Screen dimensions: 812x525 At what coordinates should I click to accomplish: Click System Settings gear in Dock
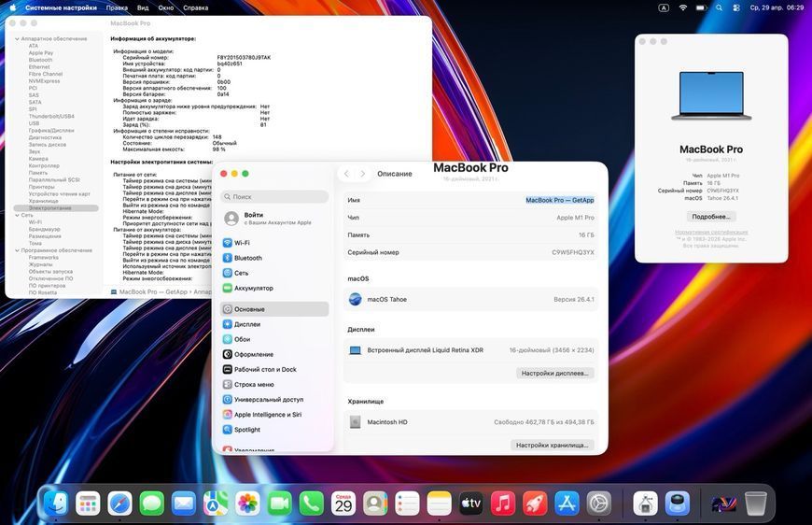[599, 503]
